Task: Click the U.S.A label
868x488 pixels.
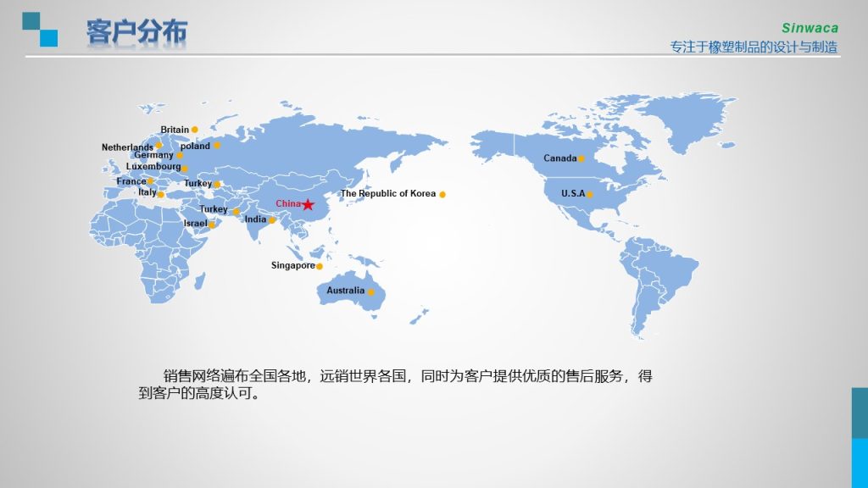Action: [x=573, y=193]
